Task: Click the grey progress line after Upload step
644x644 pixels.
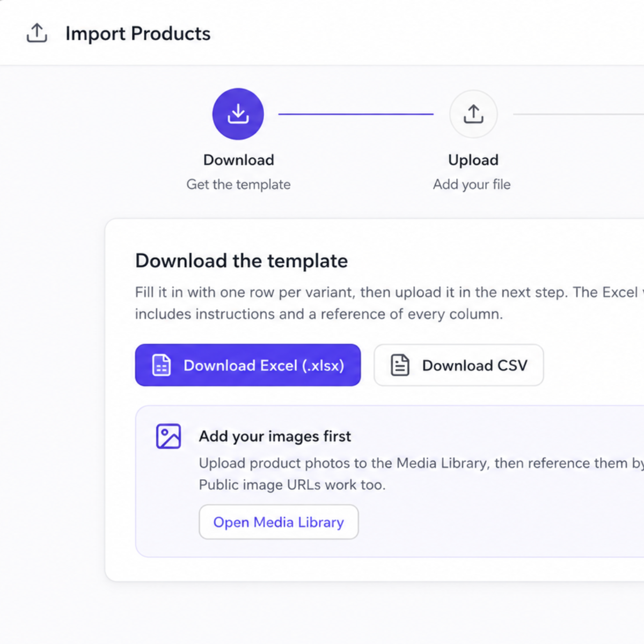Action: [x=579, y=114]
